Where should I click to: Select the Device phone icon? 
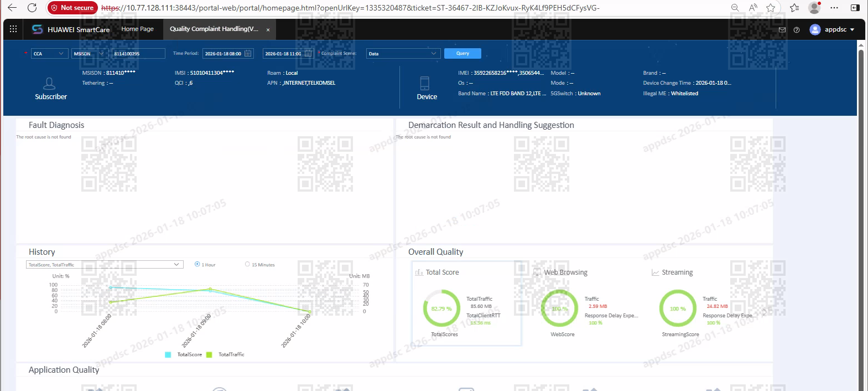[x=424, y=83]
